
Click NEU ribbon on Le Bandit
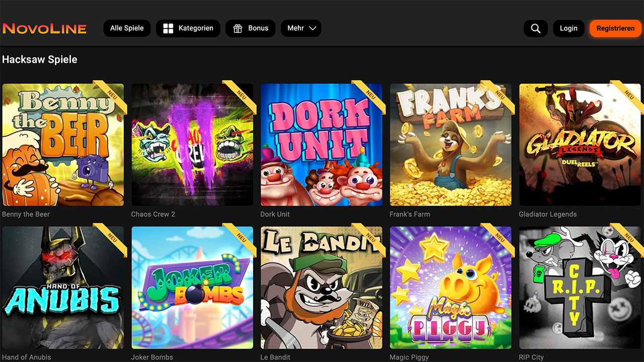click(x=371, y=237)
